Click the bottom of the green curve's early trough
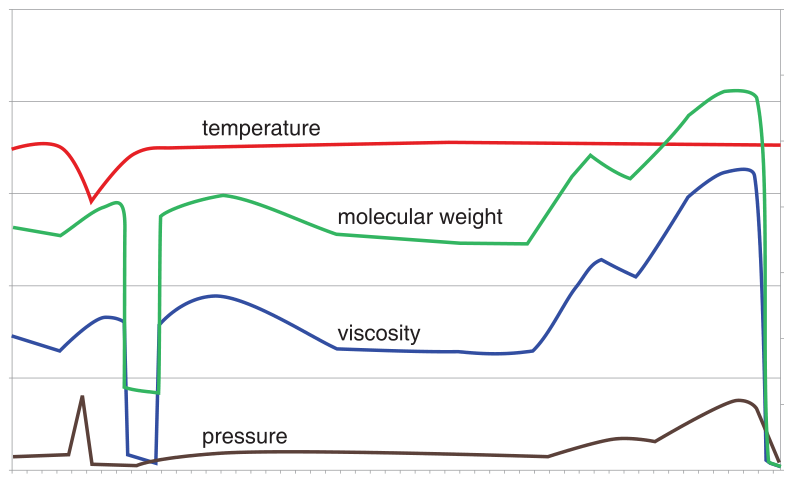The height and width of the screenshot is (482, 793). pos(141,389)
